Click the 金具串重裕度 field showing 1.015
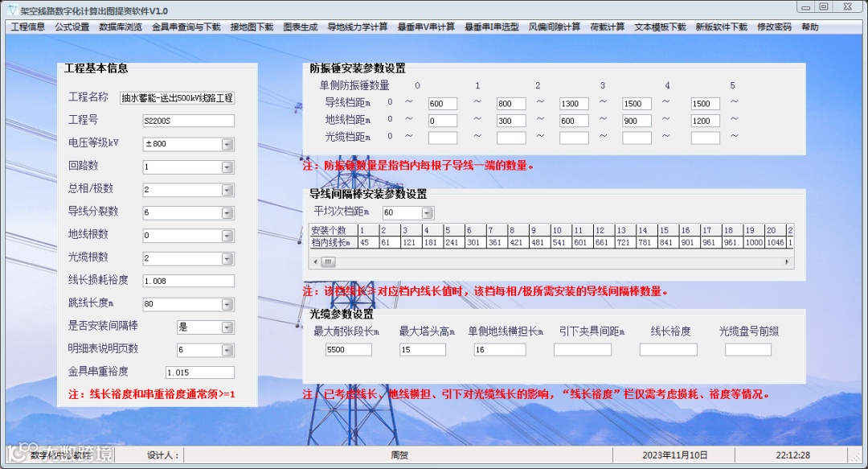 pos(200,372)
